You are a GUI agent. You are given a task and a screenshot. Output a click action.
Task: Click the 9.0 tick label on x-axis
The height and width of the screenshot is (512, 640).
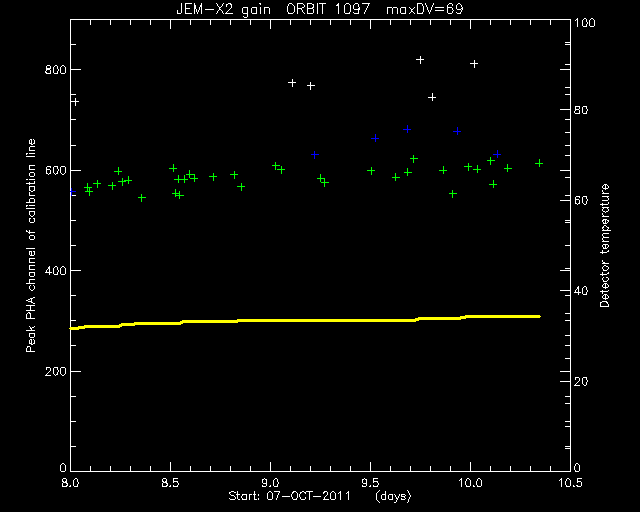pyautogui.click(x=271, y=483)
